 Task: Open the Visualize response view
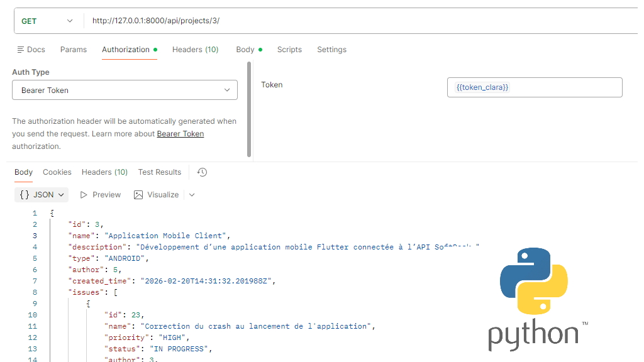[157, 195]
